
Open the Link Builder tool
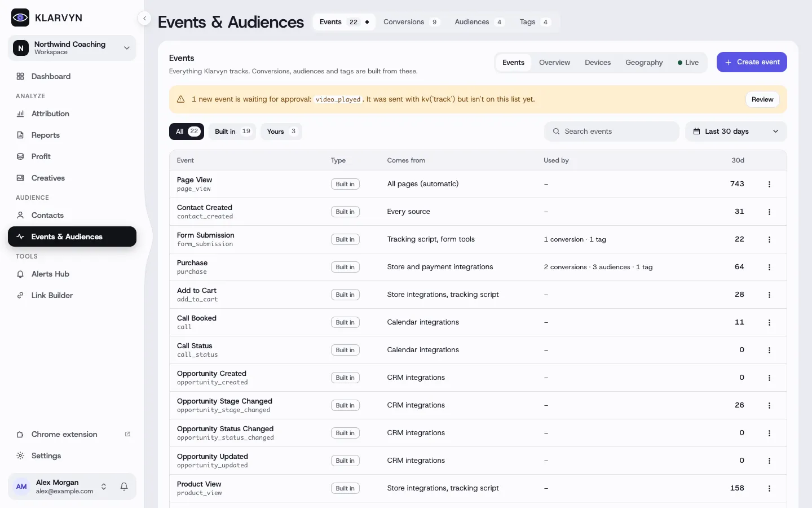point(72,295)
